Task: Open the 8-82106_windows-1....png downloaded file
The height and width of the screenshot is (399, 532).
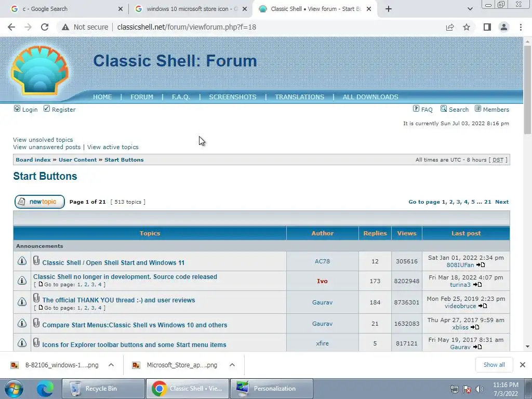Action: (62, 365)
